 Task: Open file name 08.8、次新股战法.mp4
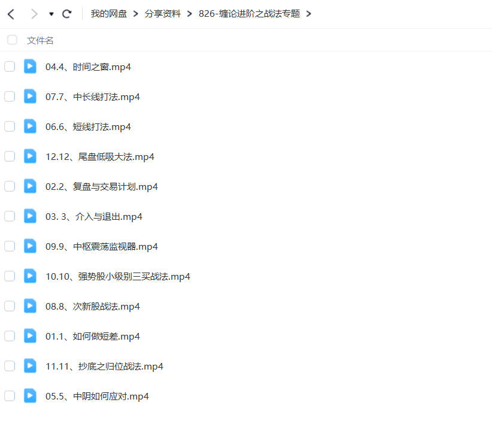click(93, 307)
